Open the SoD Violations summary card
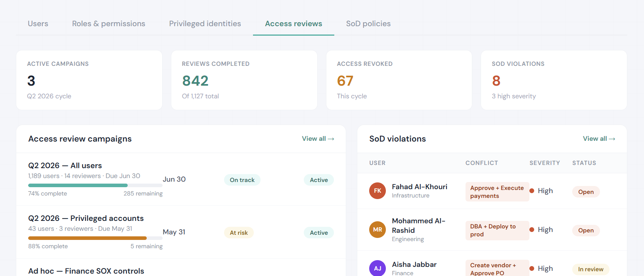 click(554, 80)
